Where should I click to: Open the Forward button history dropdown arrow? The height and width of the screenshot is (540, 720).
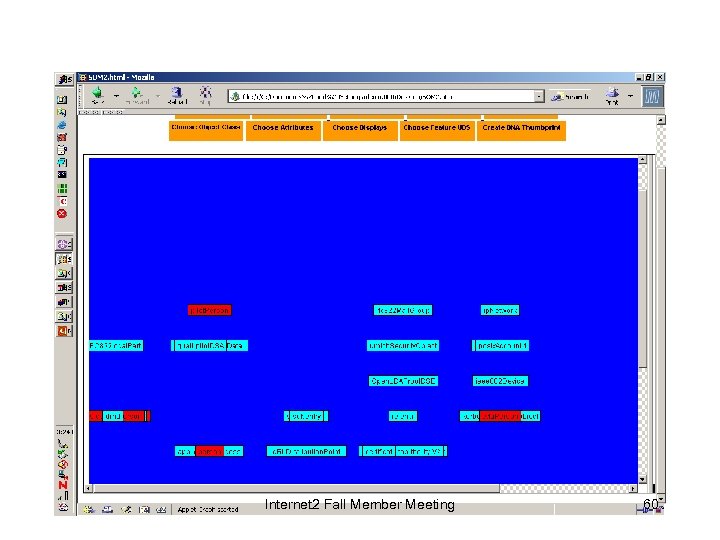(158, 96)
